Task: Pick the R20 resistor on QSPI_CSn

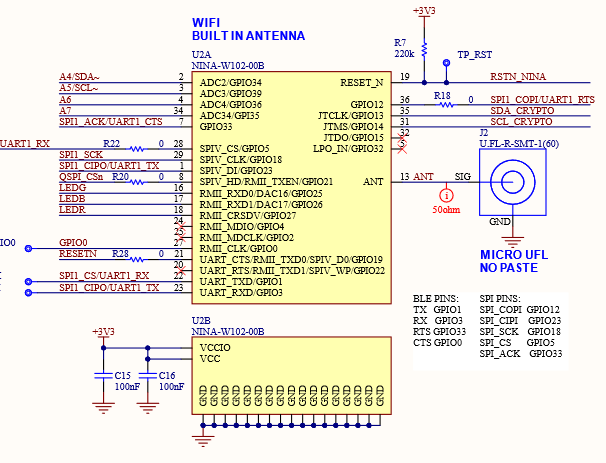Action: pyautogui.click(x=136, y=182)
